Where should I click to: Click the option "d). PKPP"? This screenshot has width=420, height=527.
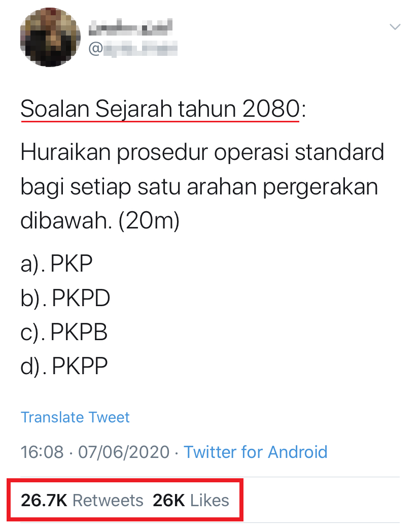64,366
